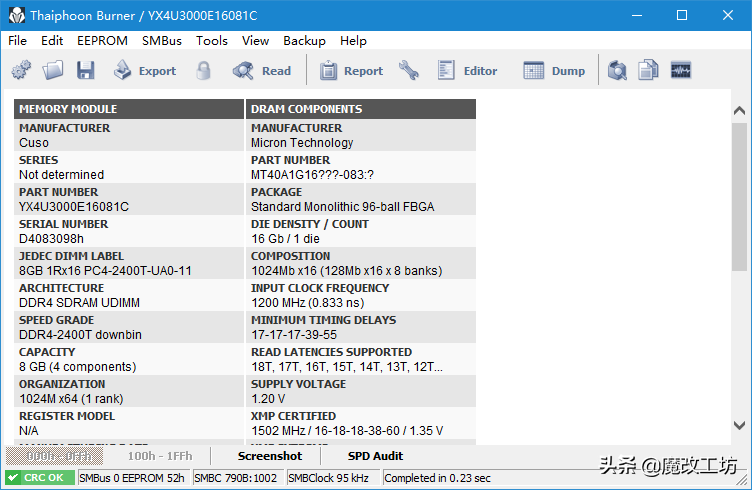This screenshot has width=752, height=490.
Task: Click the scrollbar down arrow
Action: pyautogui.click(x=739, y=425)
